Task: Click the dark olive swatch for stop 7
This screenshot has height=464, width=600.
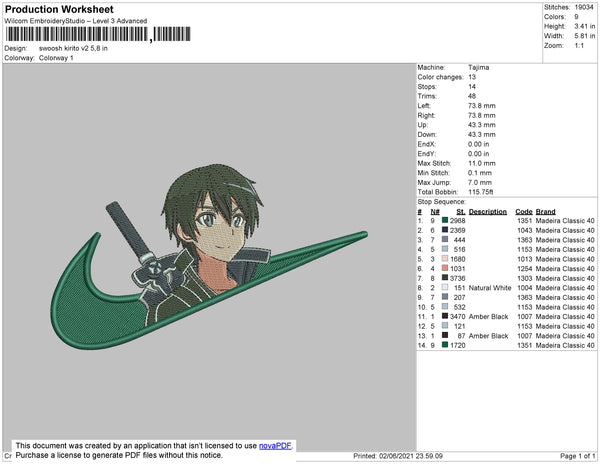Action: click(x=445, y=278)
